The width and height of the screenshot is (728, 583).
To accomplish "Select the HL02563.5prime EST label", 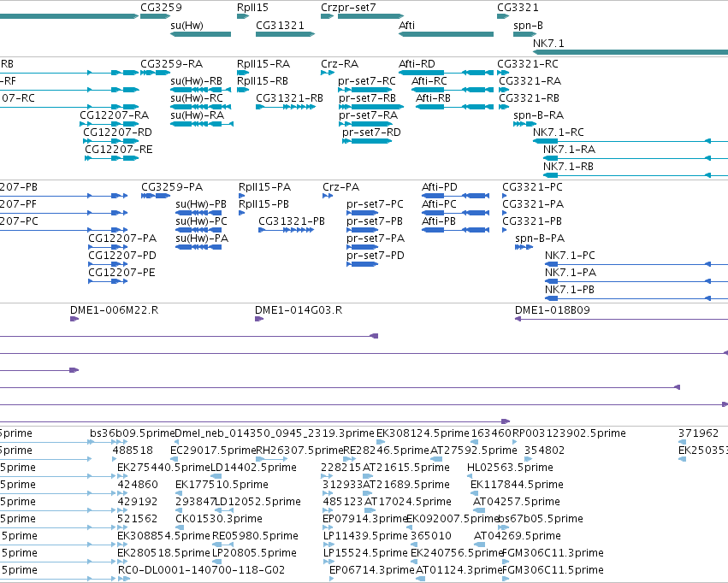I will 510,468.
